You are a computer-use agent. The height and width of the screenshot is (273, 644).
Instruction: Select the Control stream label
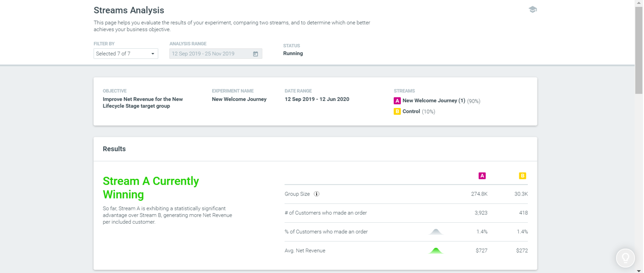[x=411, y=111]
